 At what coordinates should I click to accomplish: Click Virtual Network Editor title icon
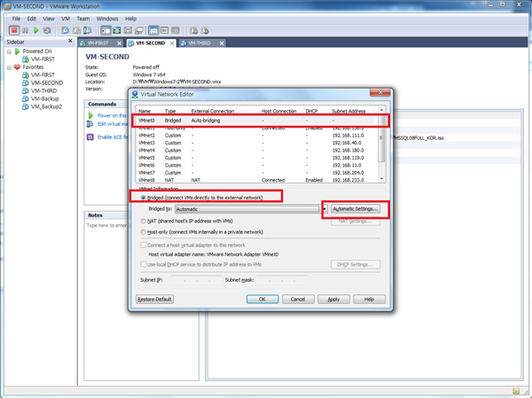point(135,94)
